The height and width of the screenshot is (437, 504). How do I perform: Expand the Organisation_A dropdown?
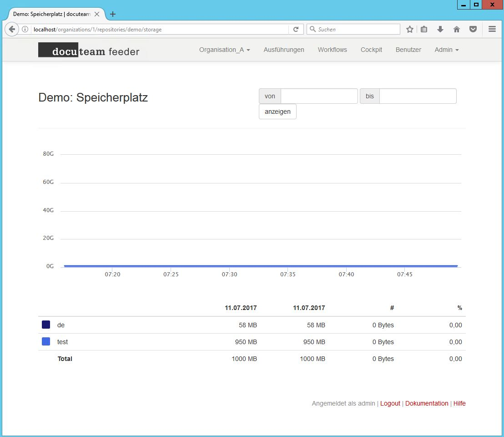tap(224, 50)
